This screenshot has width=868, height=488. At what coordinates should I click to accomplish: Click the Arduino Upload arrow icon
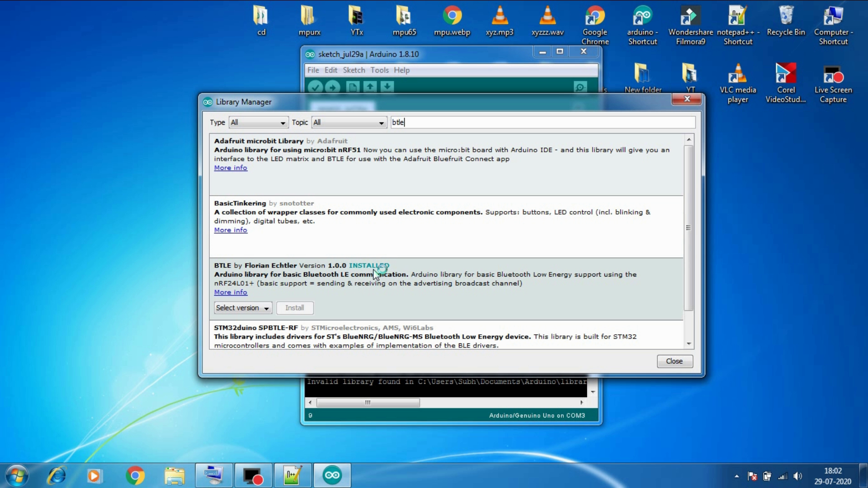[333, 87]
